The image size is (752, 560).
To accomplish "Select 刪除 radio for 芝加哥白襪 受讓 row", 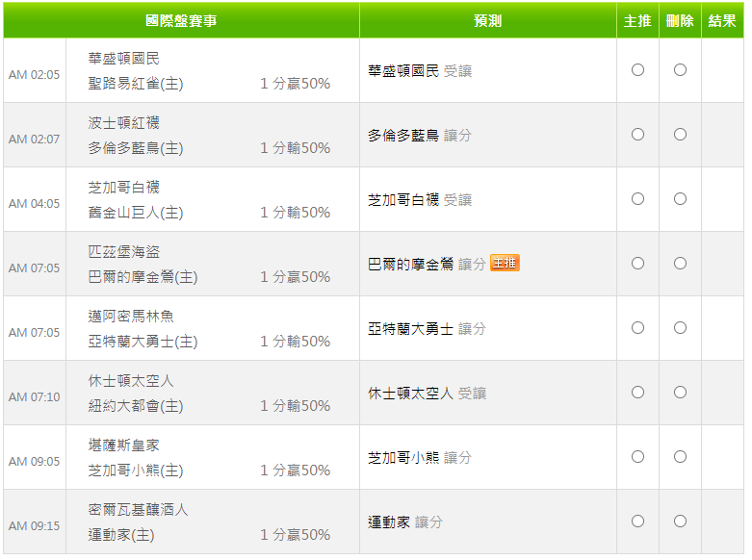I will pos(680,199).
